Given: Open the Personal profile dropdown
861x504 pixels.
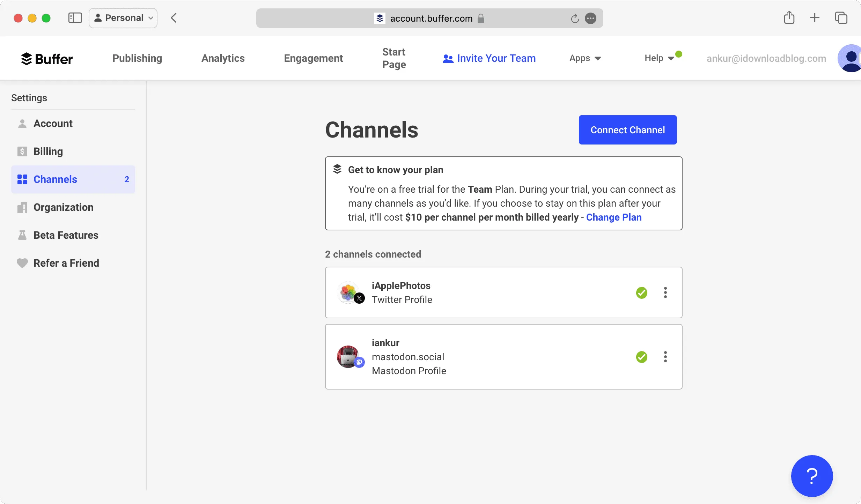Looking at the screenshot, I should tap(123, 18).
